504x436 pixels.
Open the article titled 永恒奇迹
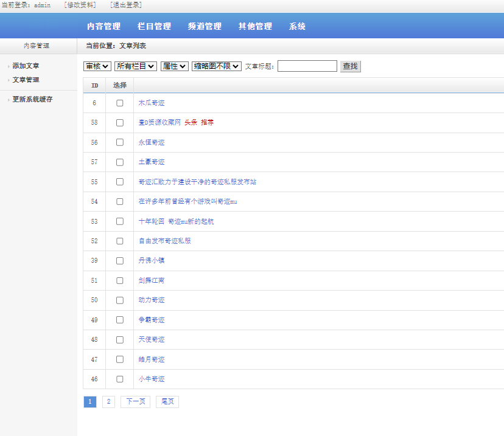[152, 142]
